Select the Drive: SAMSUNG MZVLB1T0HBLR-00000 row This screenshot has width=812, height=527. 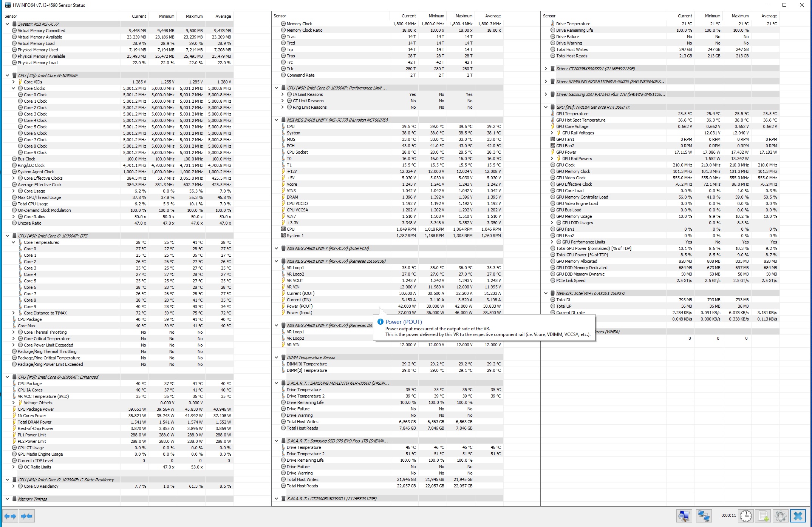pos(661,82)
